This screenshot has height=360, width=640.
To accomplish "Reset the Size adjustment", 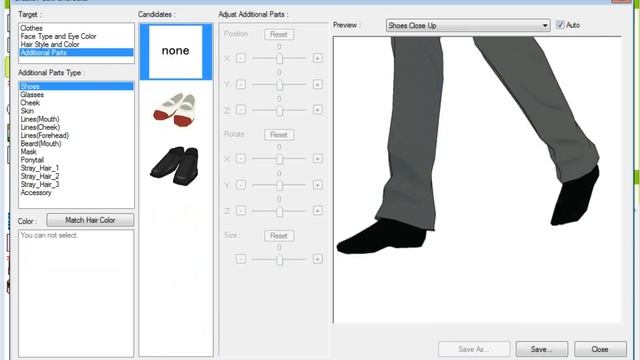I will click(x=279, y=236).
